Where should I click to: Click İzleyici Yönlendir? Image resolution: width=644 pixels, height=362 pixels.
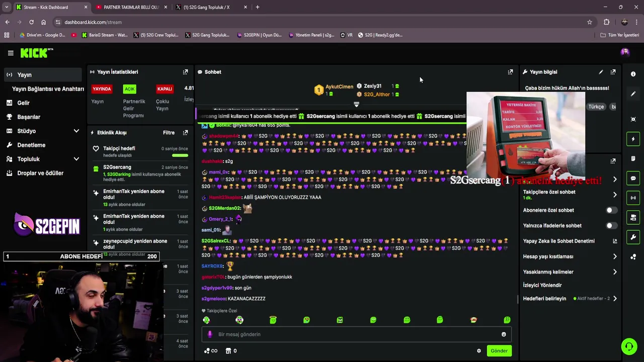[x=542, y=285]
